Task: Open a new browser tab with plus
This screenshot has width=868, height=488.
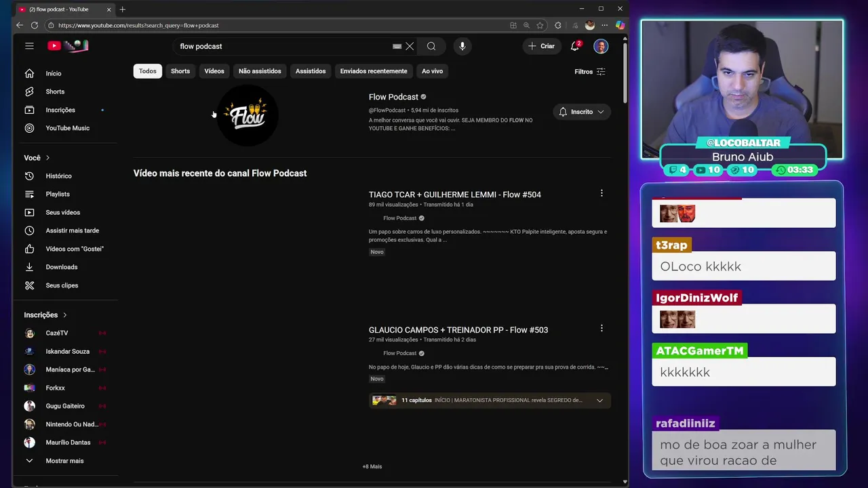Action: point(123,9)
